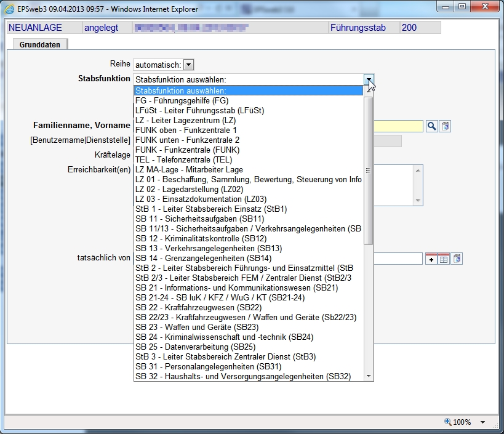Select SB 11/13 - Sicherheitsaufgaben / Verkehrsangelegenheiten
This screenshot has width=504, height=434.
(248, 229)
